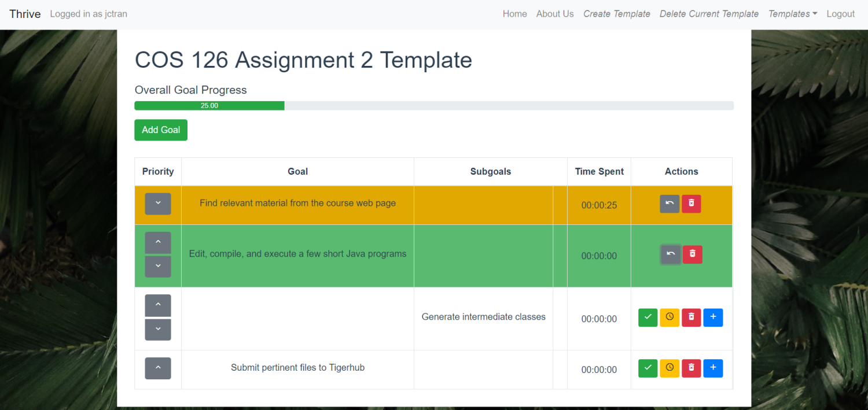Open the Templates dropdown menu
868x410 pixels.
(x=793, y=14)
